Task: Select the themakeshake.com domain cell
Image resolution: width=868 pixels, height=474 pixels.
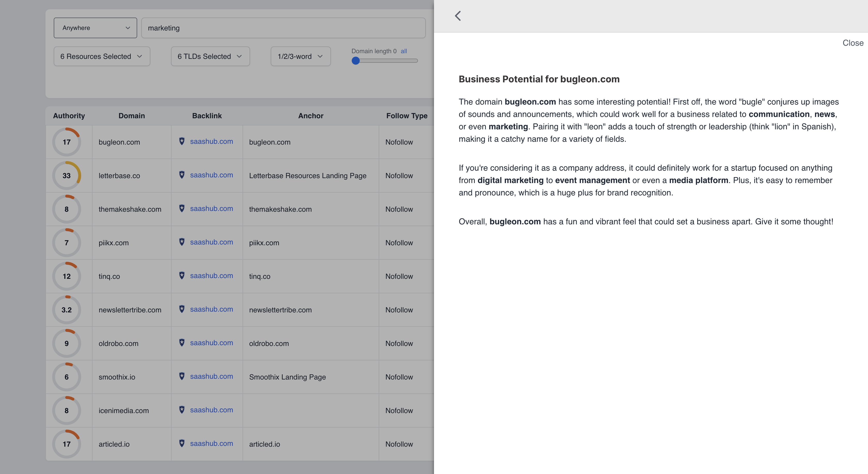Action: (x=130, y=209)
